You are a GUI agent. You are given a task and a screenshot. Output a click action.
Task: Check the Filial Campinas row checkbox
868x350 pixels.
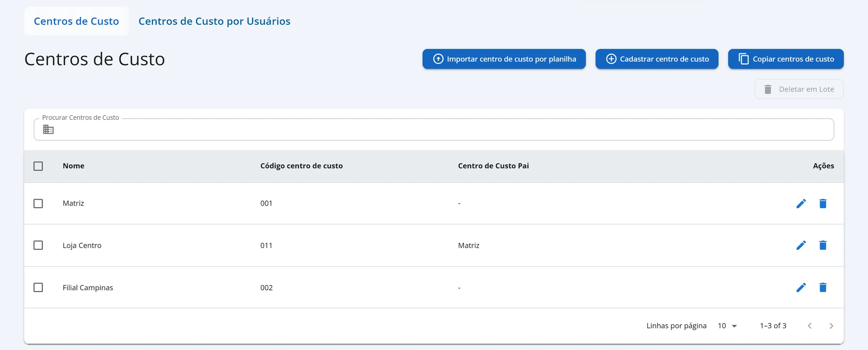[x=38, y=287]
